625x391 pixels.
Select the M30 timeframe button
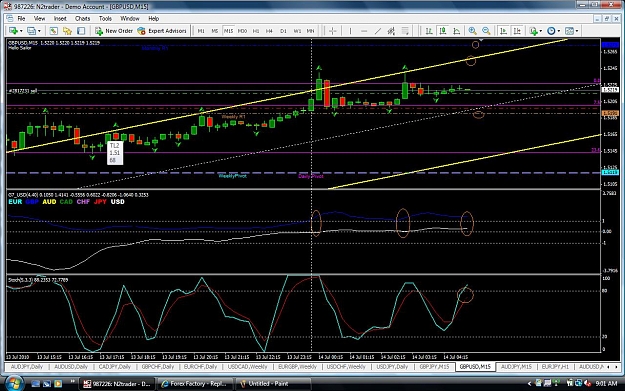242,31
